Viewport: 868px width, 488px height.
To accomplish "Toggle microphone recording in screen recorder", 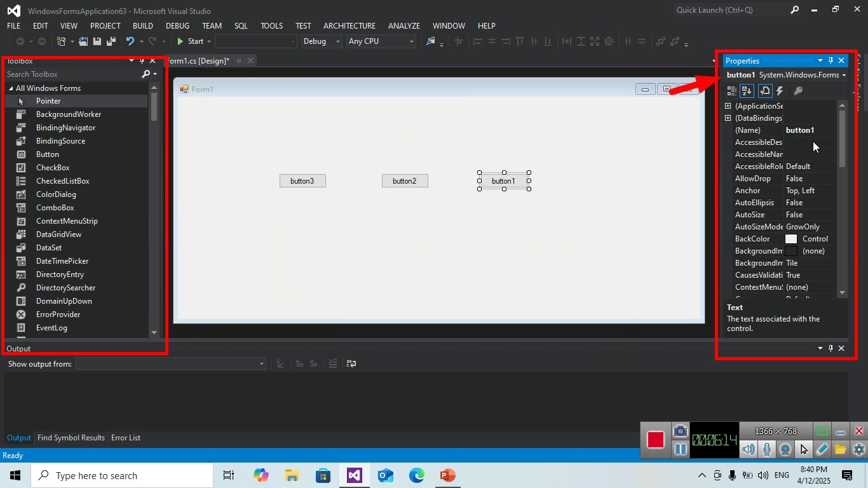I will click(x=767, y=449).
